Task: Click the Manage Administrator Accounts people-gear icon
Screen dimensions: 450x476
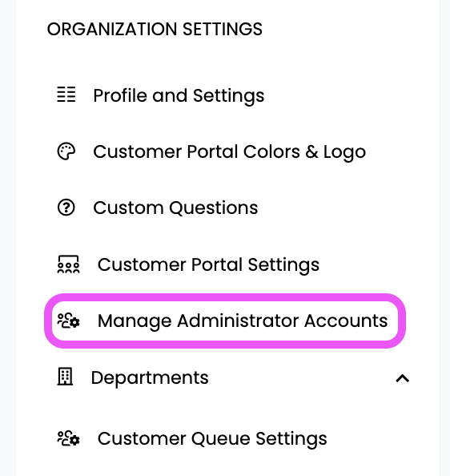Action: [x=68, y=321]
